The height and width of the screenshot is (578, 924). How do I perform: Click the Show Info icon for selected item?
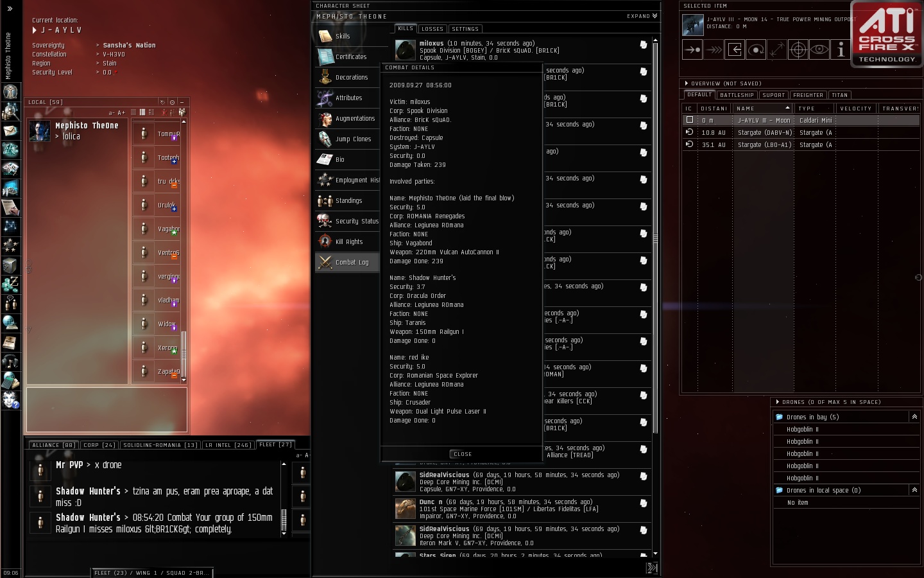(841, 49)
